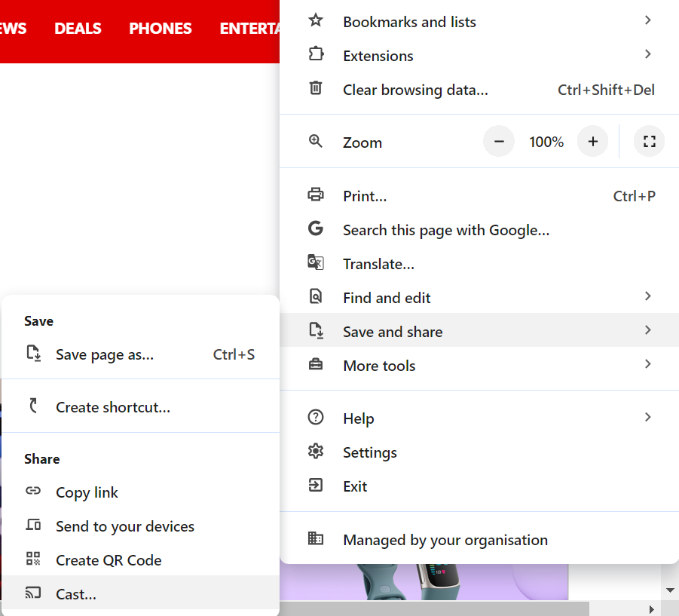Screen dimensions: 679x616
Task: Click the magnifier Zoom icon
Action: [x=315, y=141]
